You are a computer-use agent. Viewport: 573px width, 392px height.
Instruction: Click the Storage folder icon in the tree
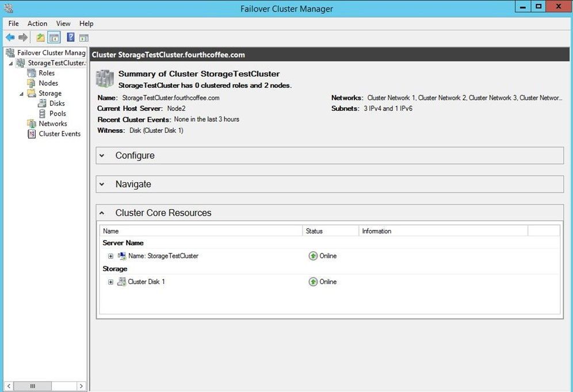pos(32,93)
